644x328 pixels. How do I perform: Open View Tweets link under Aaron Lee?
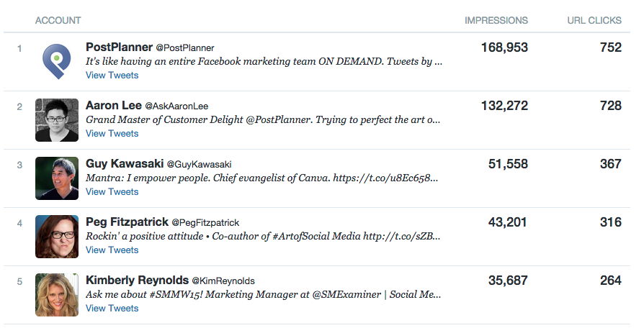(x=112, y=134)
